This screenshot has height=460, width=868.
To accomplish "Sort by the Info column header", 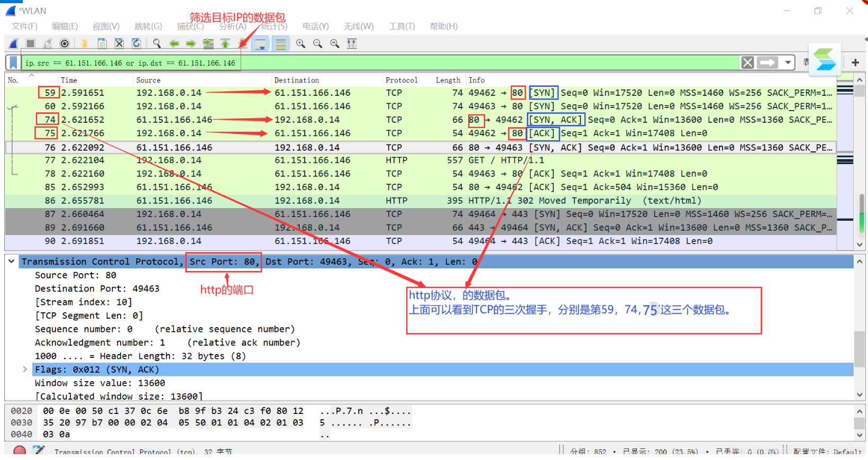I will 477,80.
